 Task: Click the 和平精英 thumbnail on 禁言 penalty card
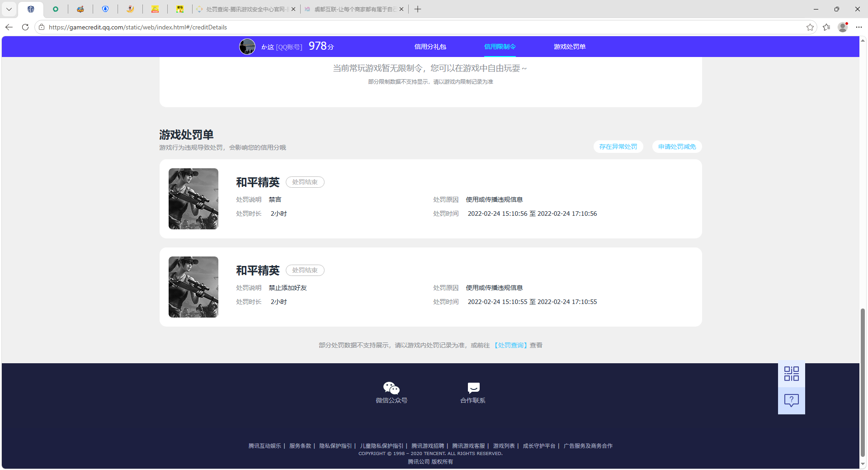193,199
